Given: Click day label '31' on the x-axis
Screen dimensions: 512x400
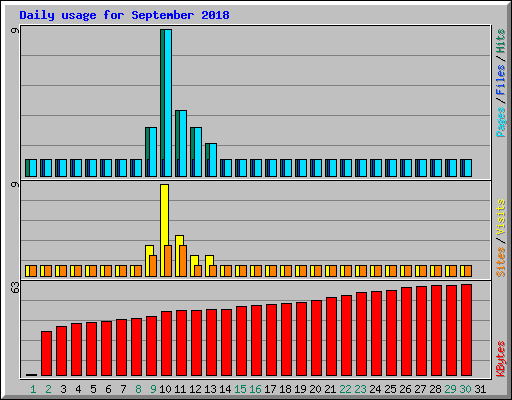Looking at the screenshot, I should tap(480, 389).
